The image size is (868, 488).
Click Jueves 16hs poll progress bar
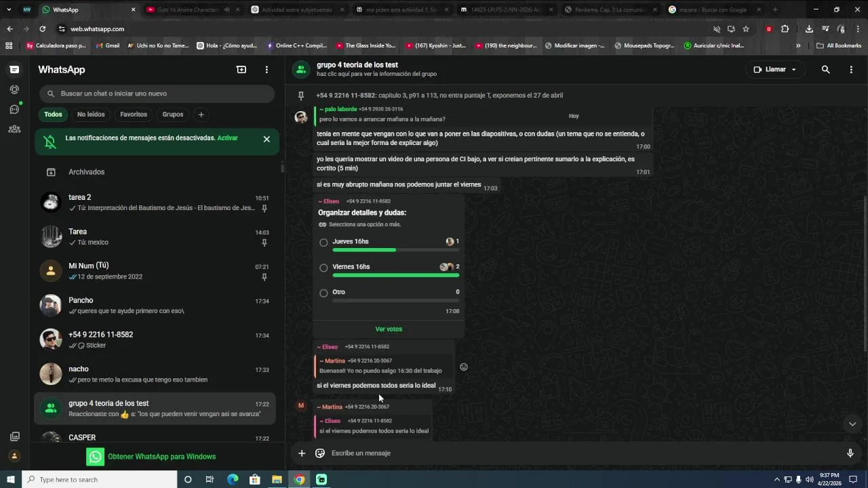[x=395, y=250]
